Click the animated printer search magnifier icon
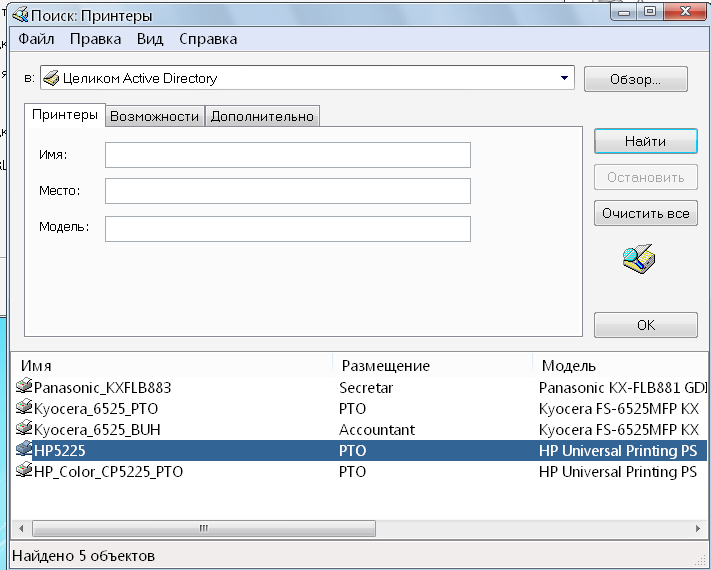Image resolution: width=711 pixels, height=570 pixels. click(x=638, y=259)
